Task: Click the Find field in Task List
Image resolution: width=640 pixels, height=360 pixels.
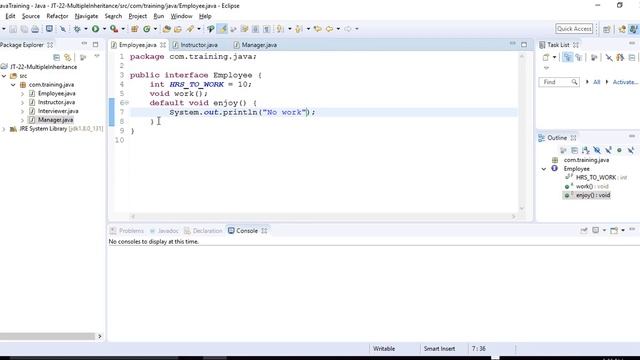Action: (x=559, y=82)
